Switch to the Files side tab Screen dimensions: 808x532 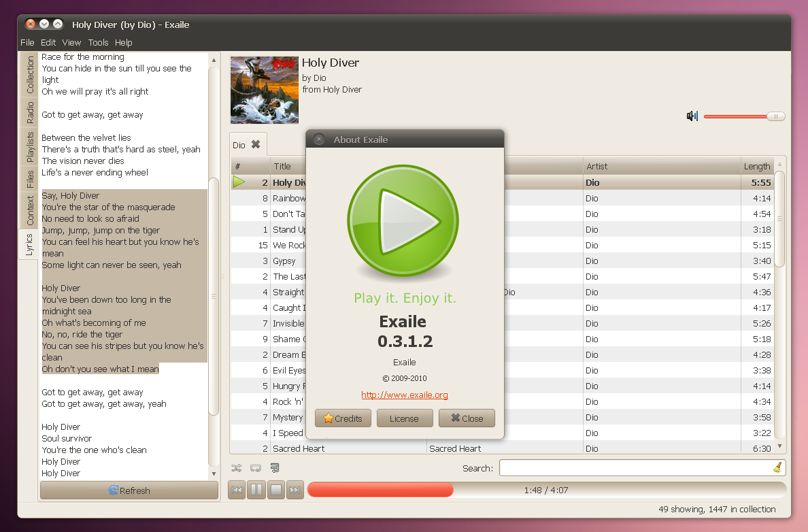30,179
